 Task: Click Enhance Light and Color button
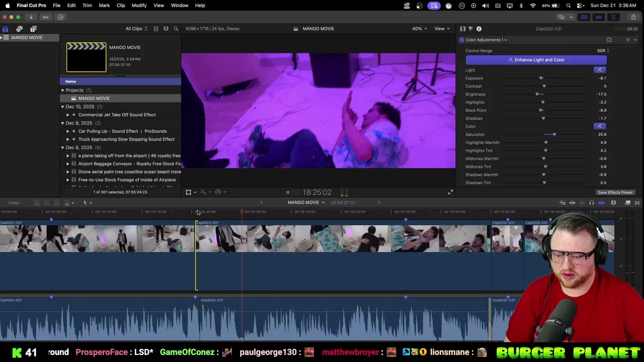tap(536, 60)
